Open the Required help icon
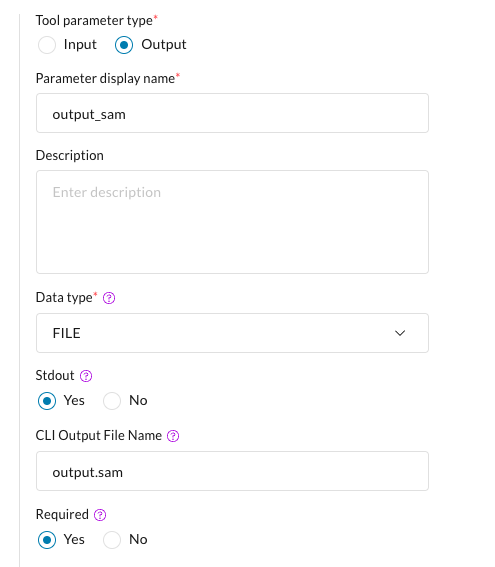Viewport: 495px width, 567px height. [x=100, y=515]
